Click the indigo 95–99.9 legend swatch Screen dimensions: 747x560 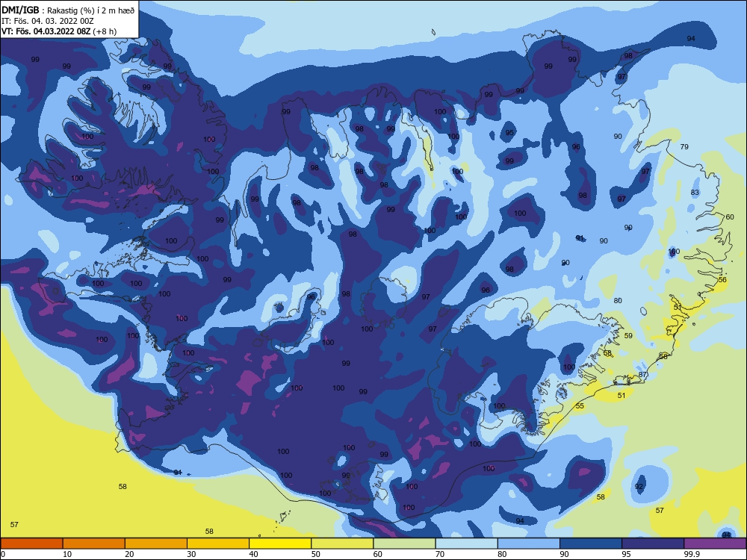(653, 544)
